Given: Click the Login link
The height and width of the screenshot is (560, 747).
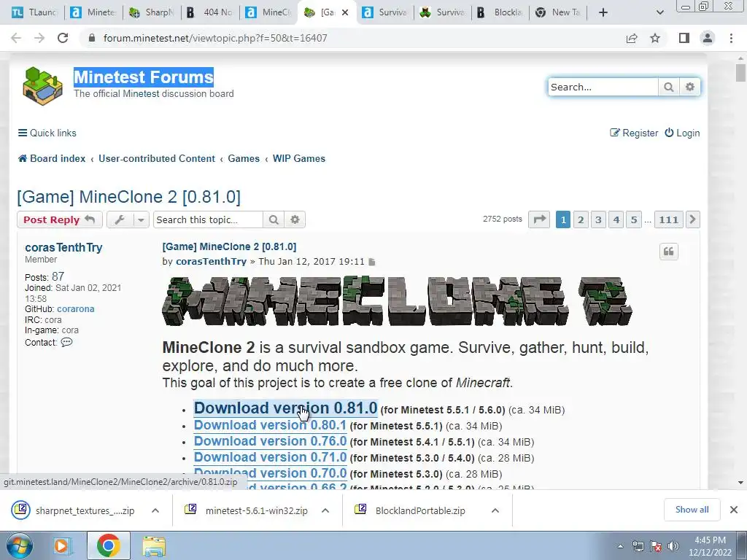Looking at the screenshot, I should tap(682, 133).
